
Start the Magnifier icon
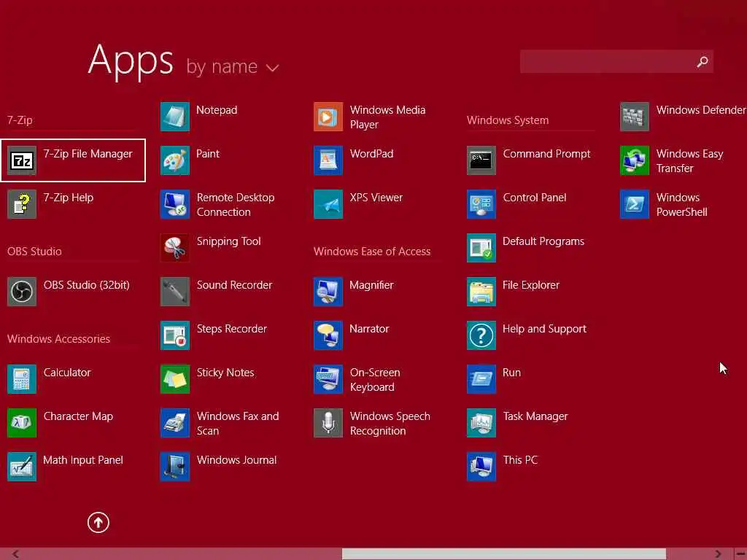coord(328,292)
